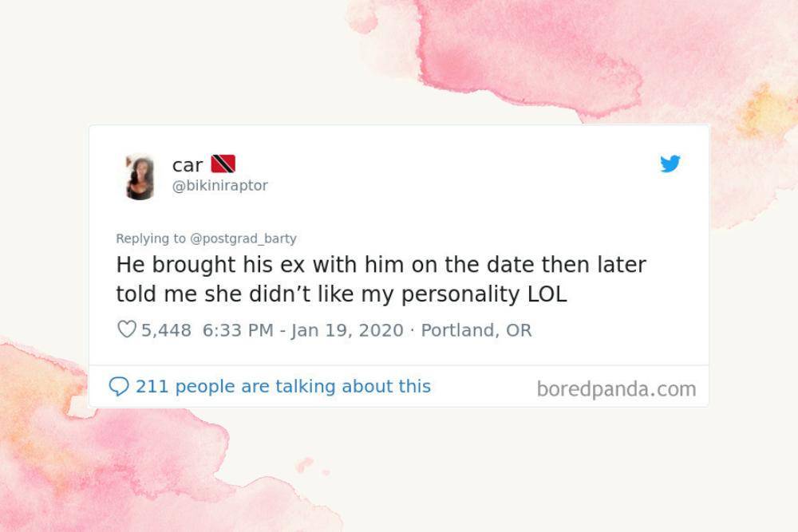Open 211 people are talking about this
The height and width of the screenshot is (532, 798).
click(283, 387)
